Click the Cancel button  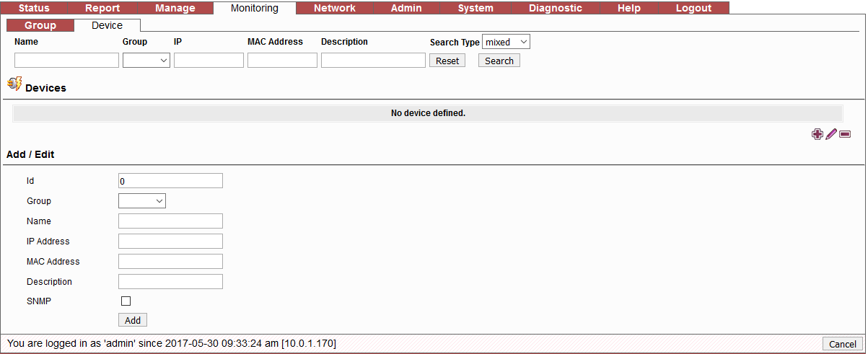click(x=843, y=345)
